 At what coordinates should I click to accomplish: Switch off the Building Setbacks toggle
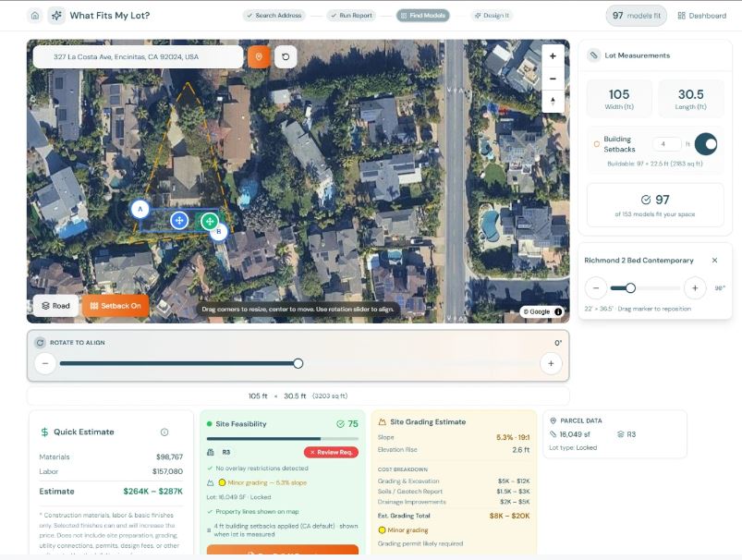coord(706,144)
